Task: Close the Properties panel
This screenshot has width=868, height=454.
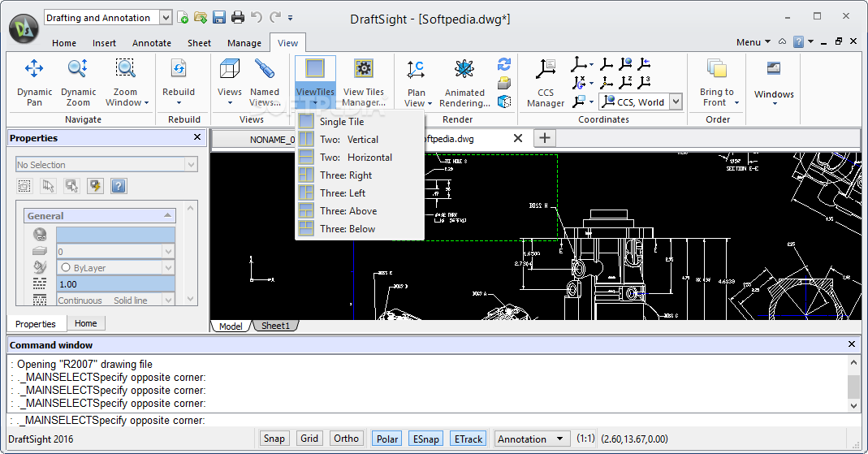Action: point(197,136)
